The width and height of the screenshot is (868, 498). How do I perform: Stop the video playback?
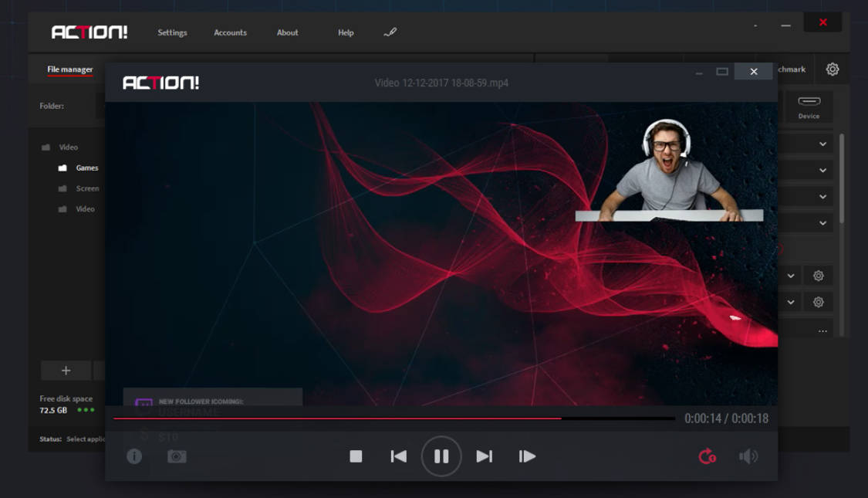pos(356,456)
